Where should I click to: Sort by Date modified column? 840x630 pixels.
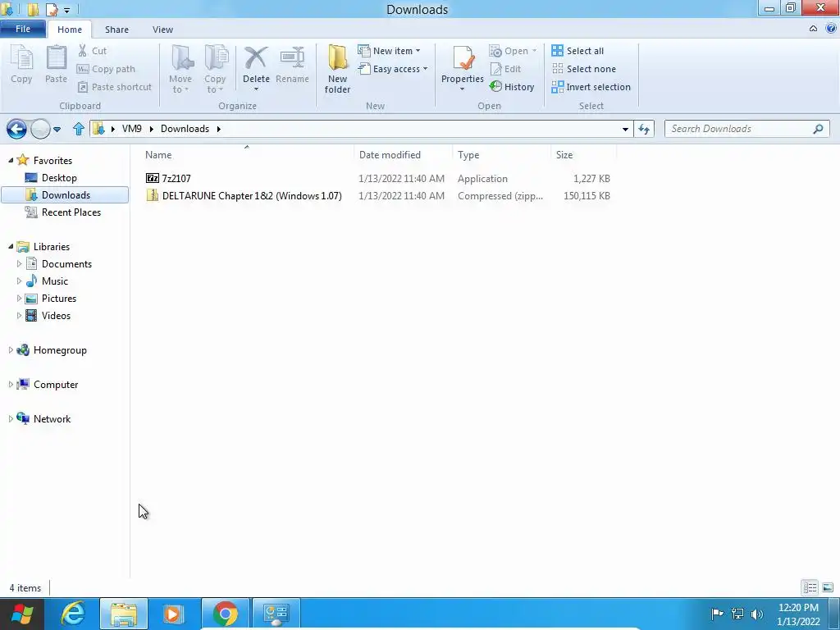pyautogui.click(x=390, y=155)
